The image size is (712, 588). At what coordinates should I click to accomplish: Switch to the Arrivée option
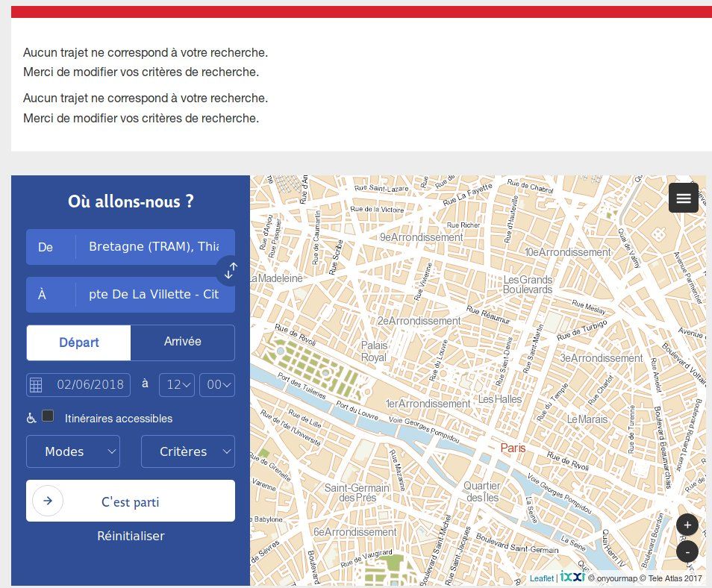click(x=182, y=342)
